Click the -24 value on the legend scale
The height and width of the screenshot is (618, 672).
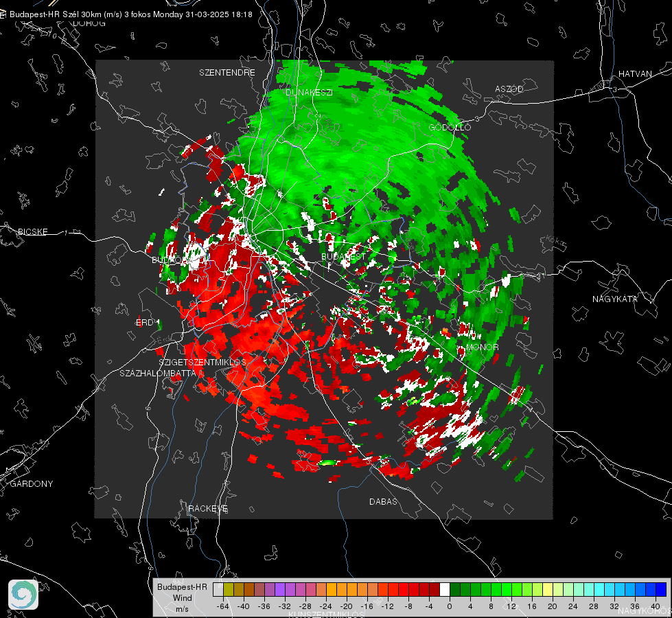coord(326,606)
